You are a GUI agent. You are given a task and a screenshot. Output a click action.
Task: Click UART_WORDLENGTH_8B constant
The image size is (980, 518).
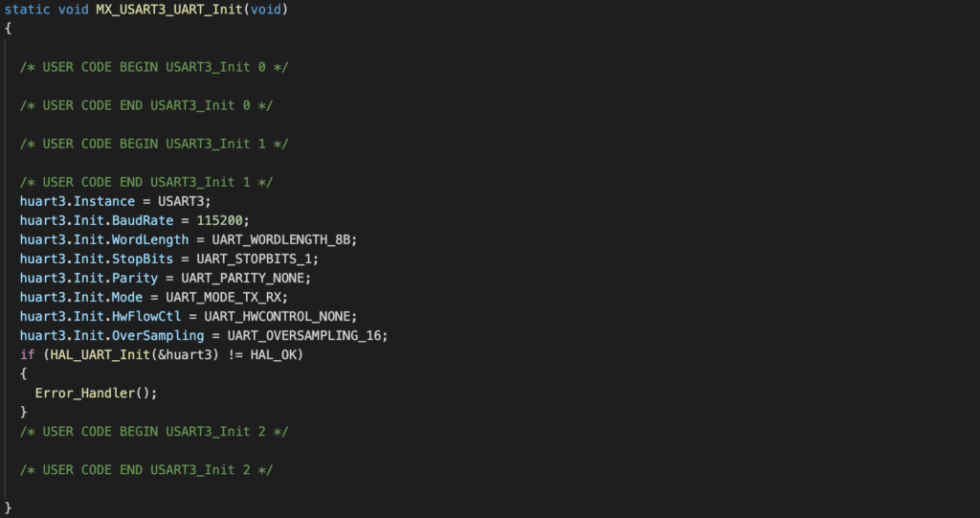coord(280,239)
